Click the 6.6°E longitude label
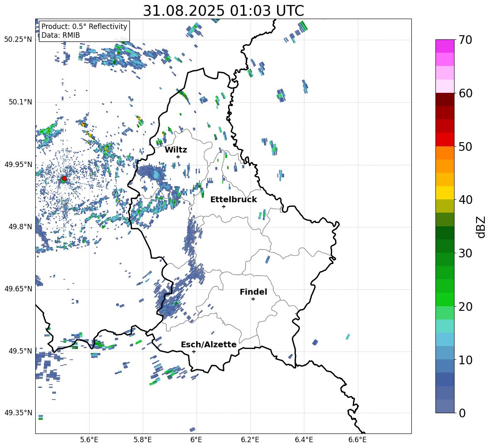The height and width of the screenshot is (448, 491). [x=357, y=440]
